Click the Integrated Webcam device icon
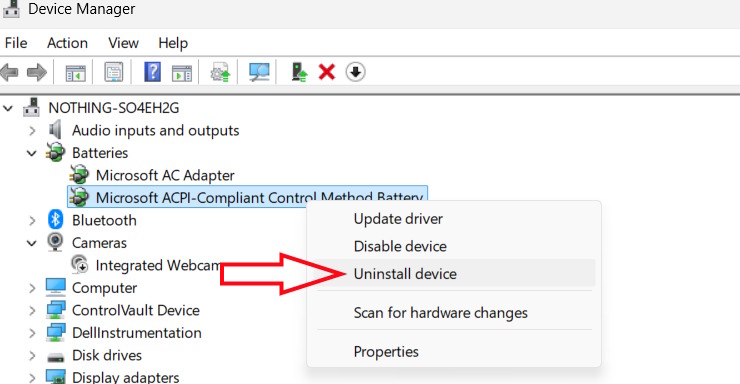740x384 pixels. [79, 265]
